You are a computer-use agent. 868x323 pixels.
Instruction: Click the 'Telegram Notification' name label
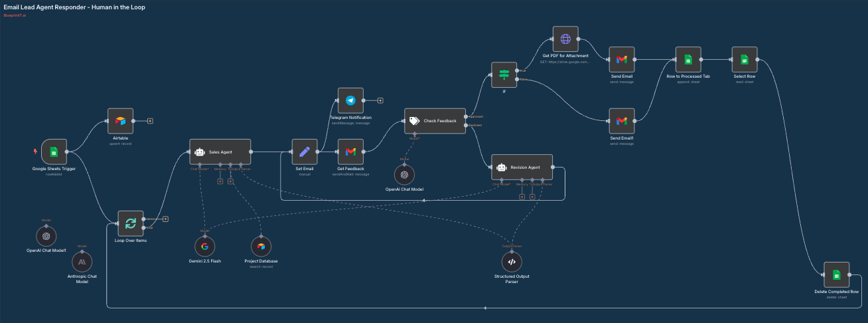351,118
